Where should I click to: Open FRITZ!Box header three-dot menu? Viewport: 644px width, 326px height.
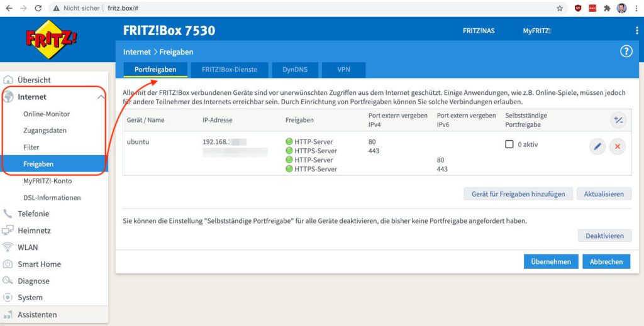click(637, 31)
